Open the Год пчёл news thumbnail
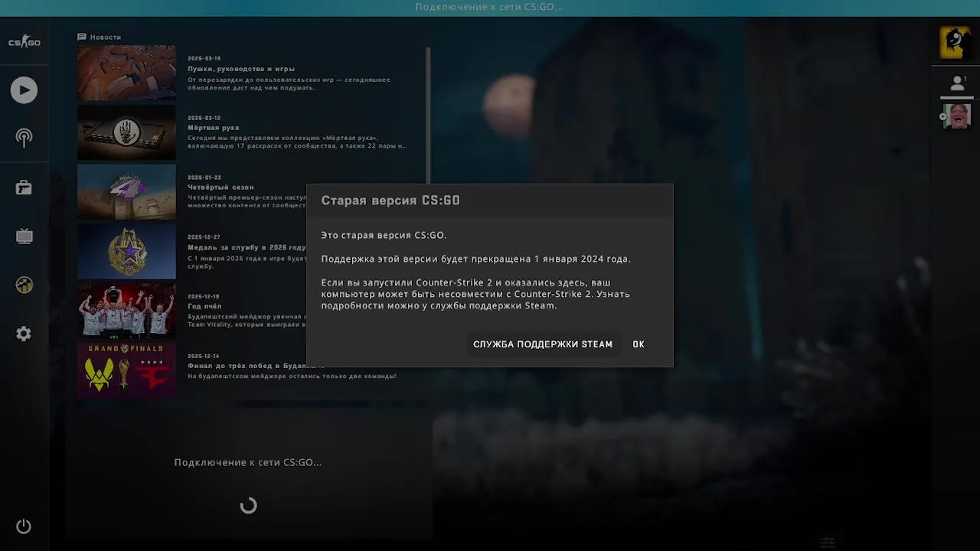Image resolution: width=980 pixels, height=551 pixels. 126,310
